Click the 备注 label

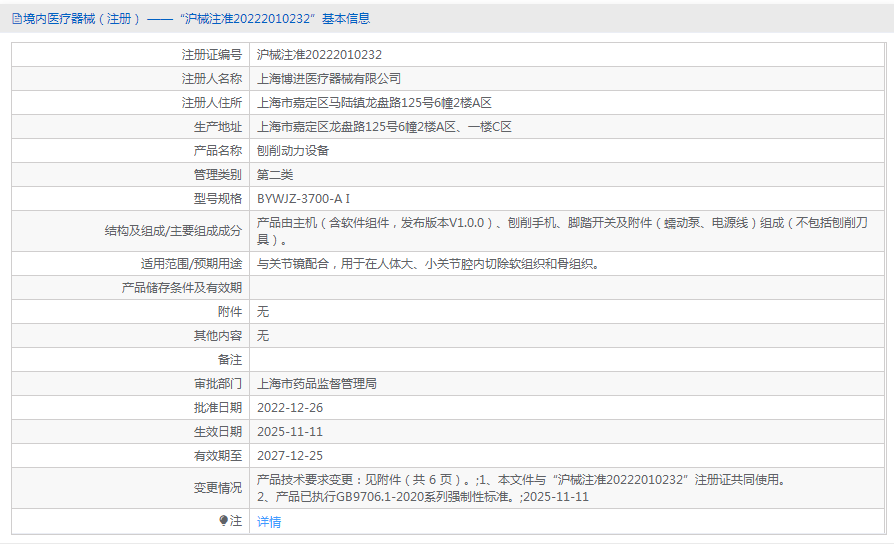pyautogui.click(x=230, y=360)
